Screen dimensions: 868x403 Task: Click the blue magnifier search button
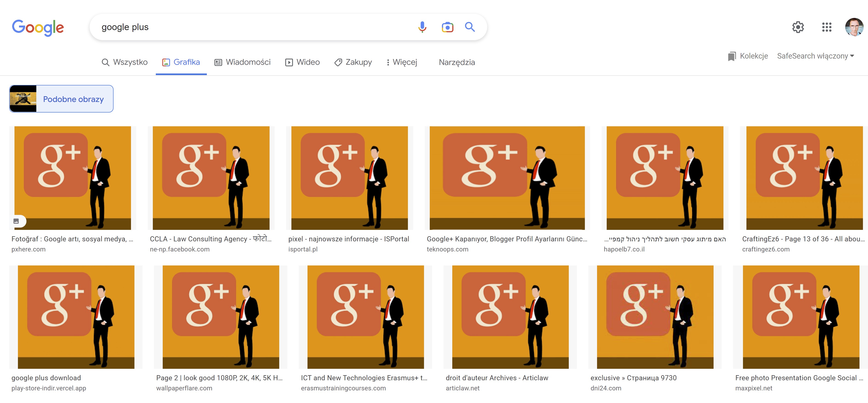[x=470, y=27]
